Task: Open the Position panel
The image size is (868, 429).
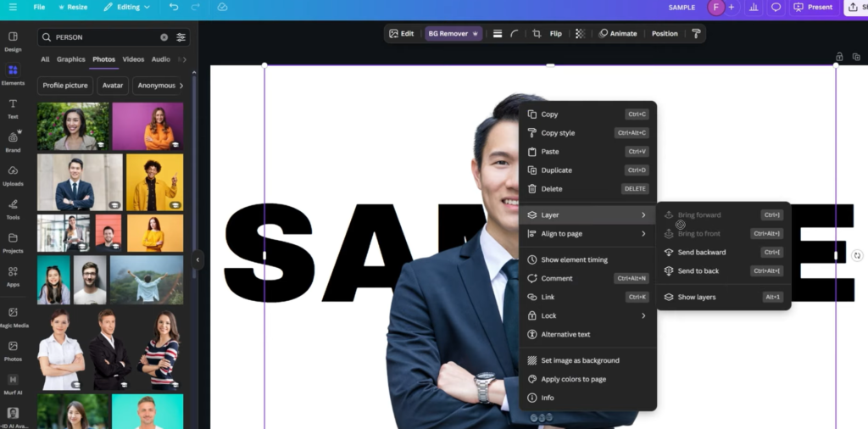Action: click(665, 34)
